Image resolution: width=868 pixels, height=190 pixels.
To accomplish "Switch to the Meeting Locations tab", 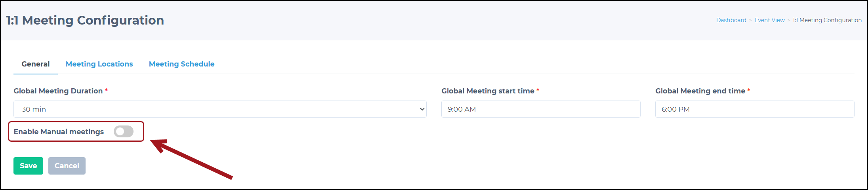I will (x=99, y=64).
